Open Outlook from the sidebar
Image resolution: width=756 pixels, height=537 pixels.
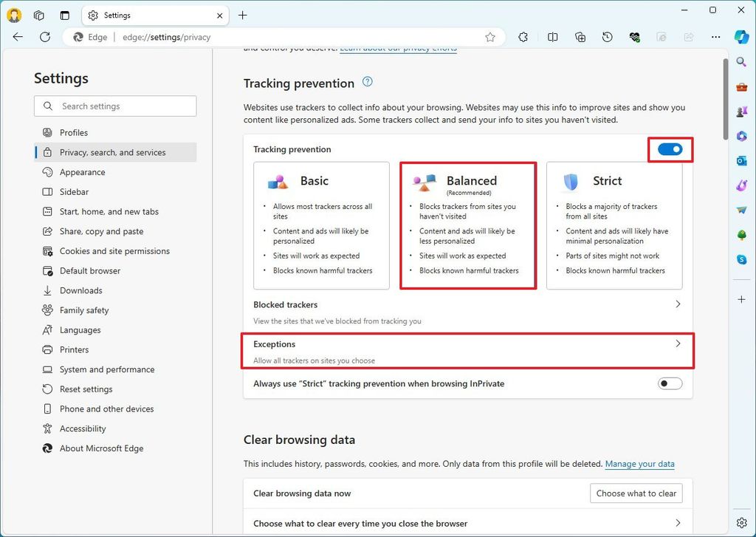[741, 160]
